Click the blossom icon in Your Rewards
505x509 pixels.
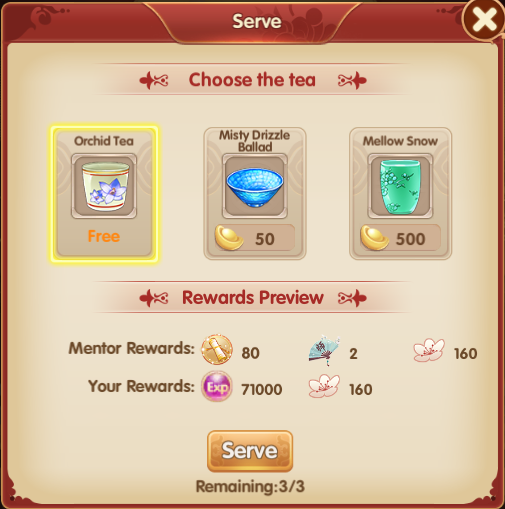(324, 386)
